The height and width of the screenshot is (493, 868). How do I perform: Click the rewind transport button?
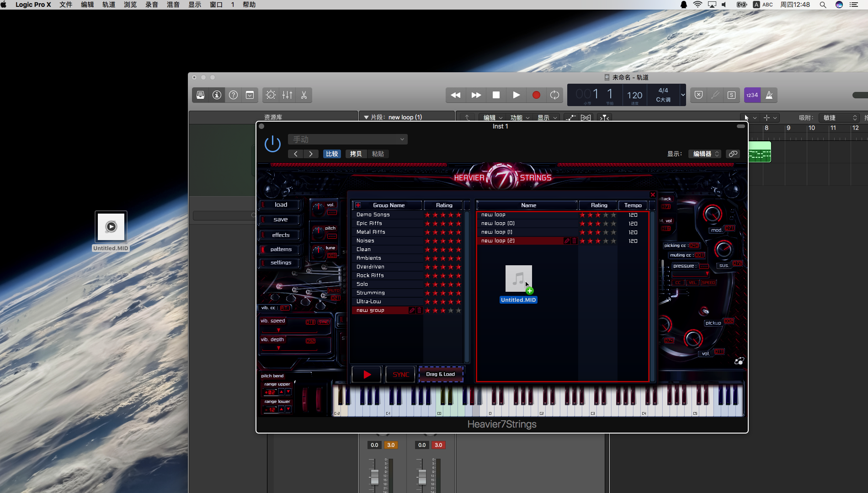coord(456,95)
